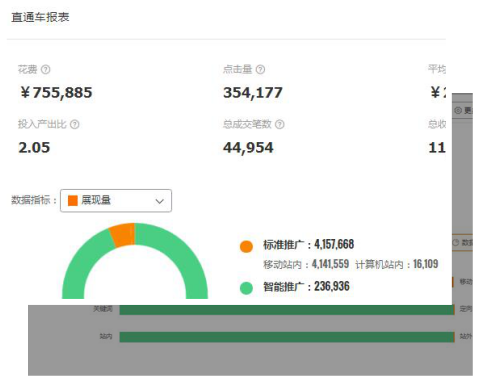Screen dimensions: 479x382
Task: Click the help icon next to 点击量
Action: click(260, 69)
